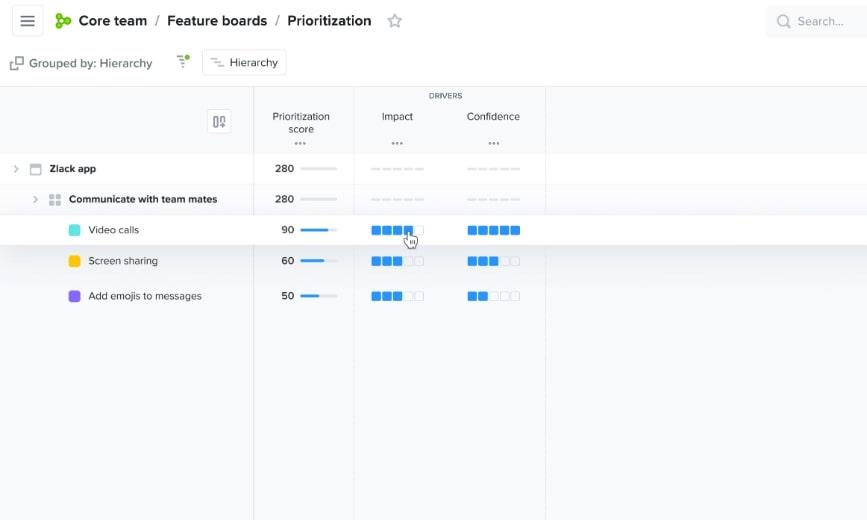Click the yellow Screen sharing color swatch
The height and width of the screenshot is (520, 867).
point(75,261)
